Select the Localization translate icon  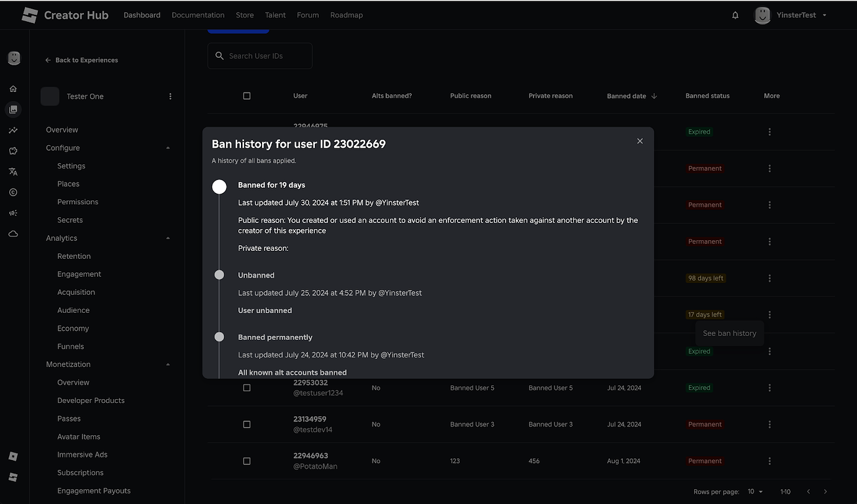click(x=14, y=171)
